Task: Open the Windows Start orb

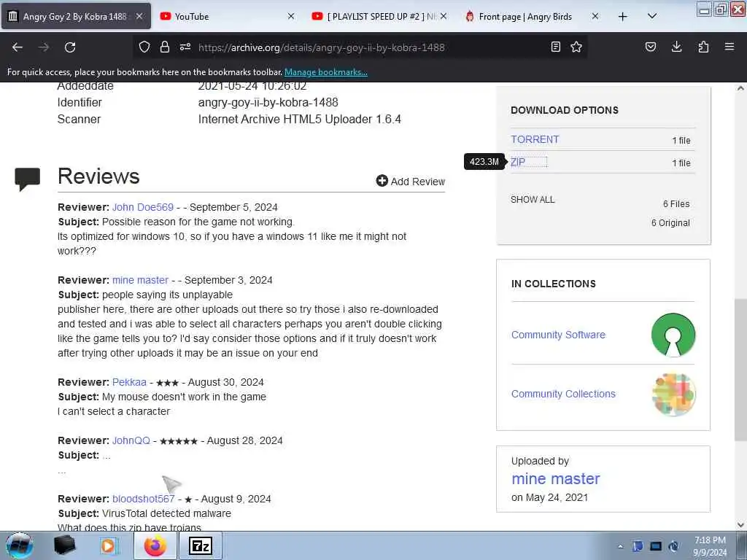Action: tap(20, 545)
